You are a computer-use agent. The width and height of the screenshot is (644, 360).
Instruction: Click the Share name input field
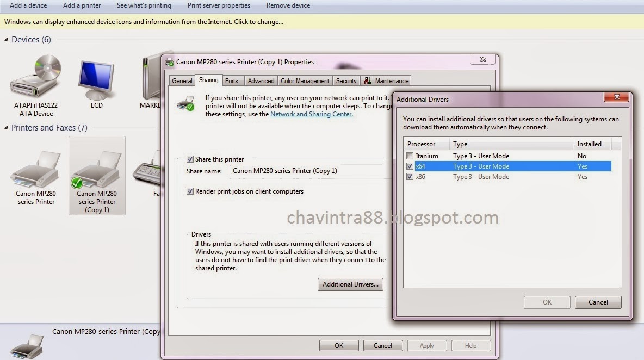pos(310,171)
